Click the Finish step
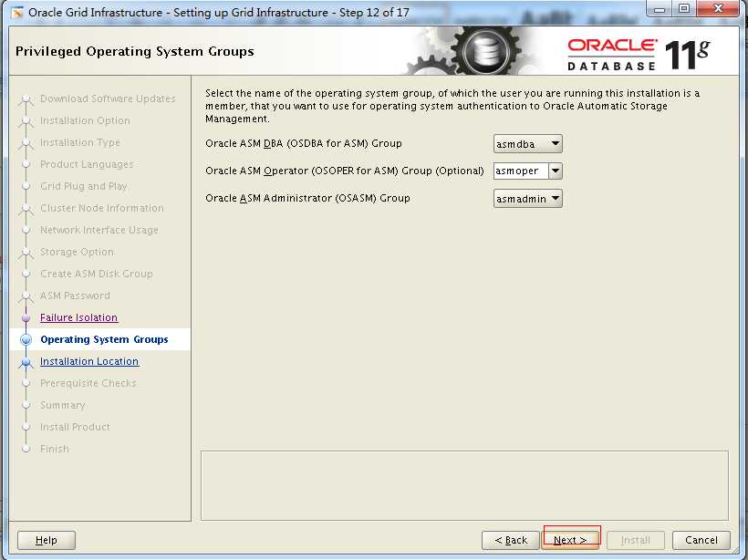This screenshot has width=748, height=560. pyautogui.click(x=55, y=450)
